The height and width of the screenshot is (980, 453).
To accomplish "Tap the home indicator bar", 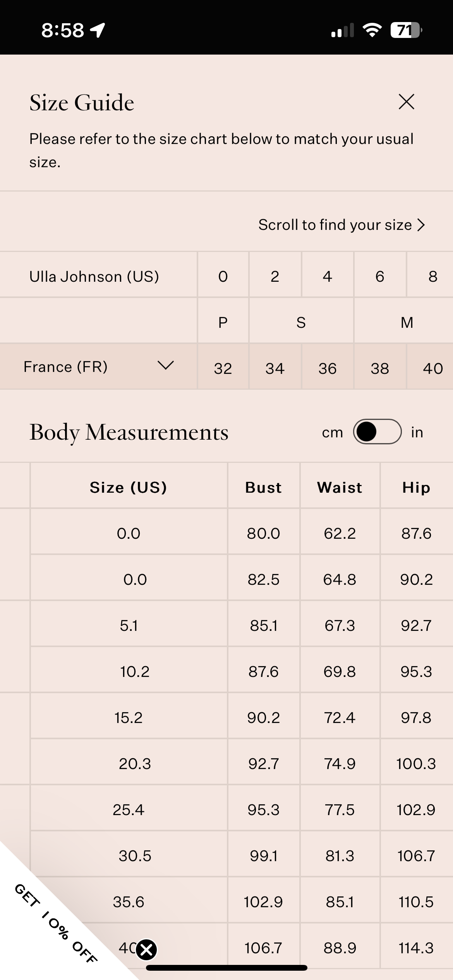I will coord(226,968).
